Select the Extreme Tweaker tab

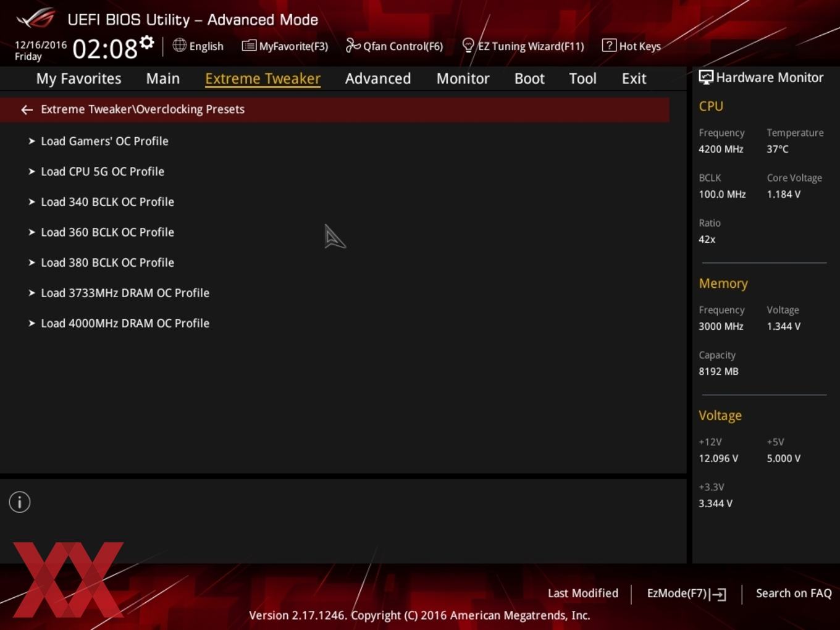coord(262,78)
